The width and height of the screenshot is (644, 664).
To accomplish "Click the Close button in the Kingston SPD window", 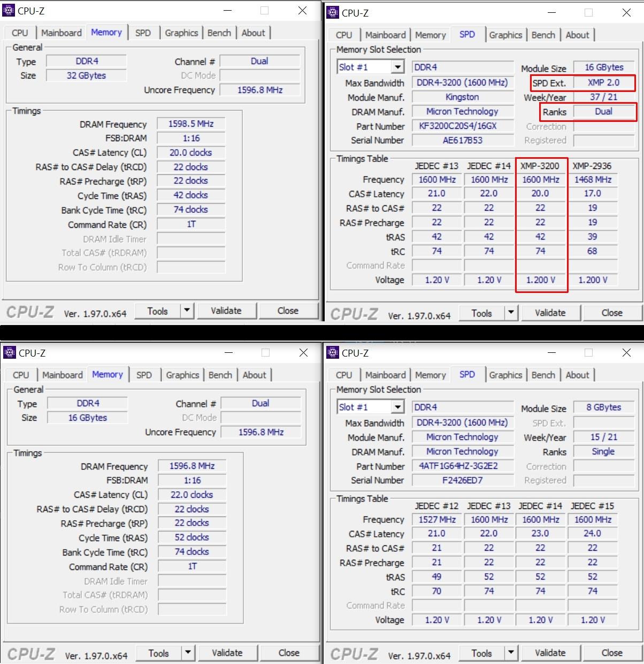I will tap(612, 313).
